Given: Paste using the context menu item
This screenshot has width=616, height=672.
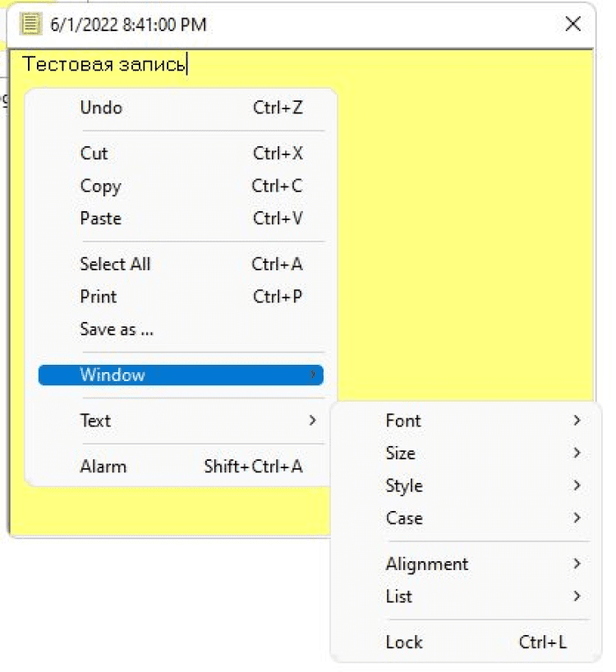Looking at the screenshot, I should pos(100,219).
